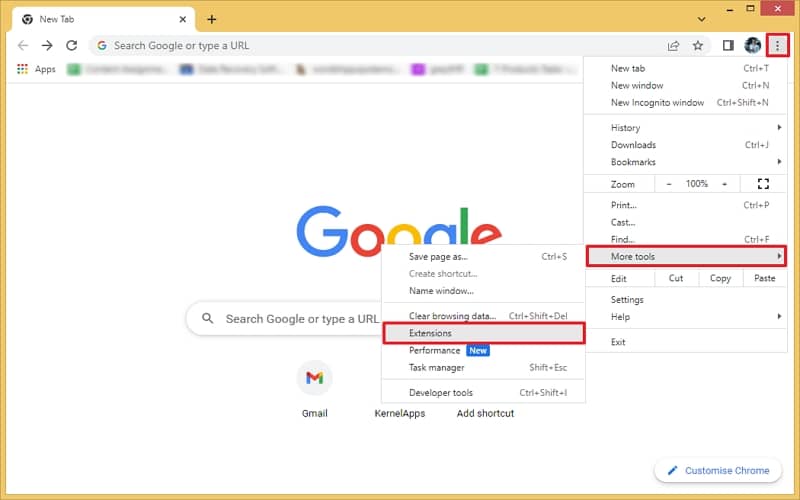
Task: Decrease zoom with the minus button
Action: [x=669, y=184]
